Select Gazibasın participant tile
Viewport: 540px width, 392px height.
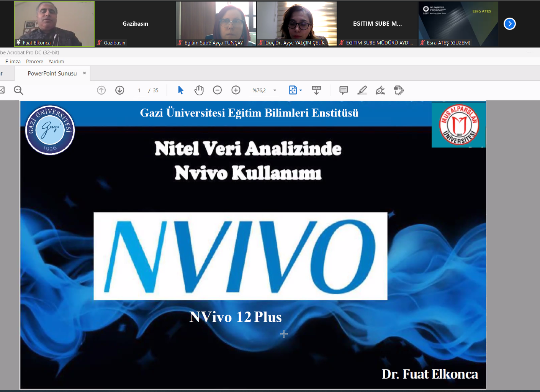click(135, 24)
